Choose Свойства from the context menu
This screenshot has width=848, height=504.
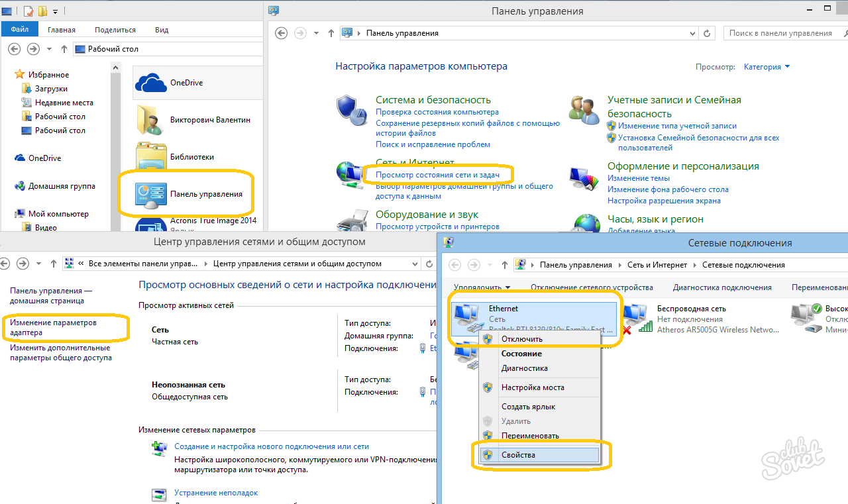click(518, 455)
